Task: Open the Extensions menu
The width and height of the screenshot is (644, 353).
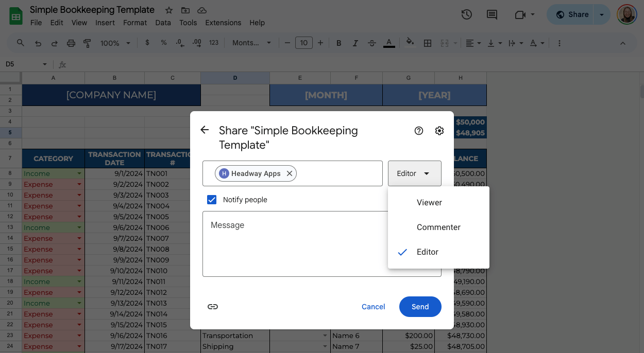Action: (223, 23)
